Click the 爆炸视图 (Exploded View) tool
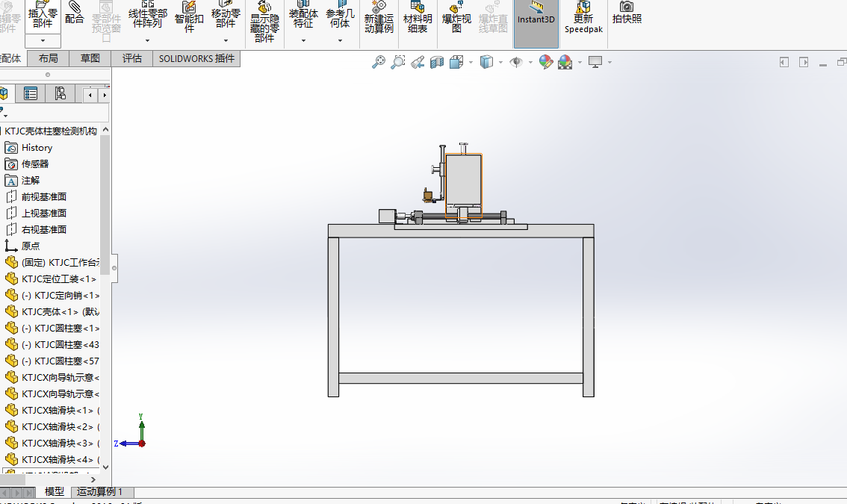The image size is (847, 504). coord(456,17)
